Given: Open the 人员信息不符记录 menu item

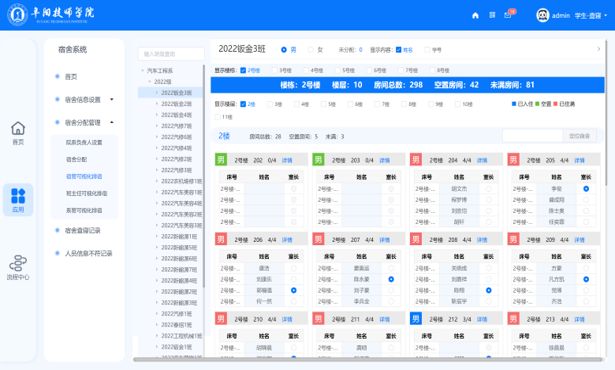Looking at the screenshot, I should 89,253.
